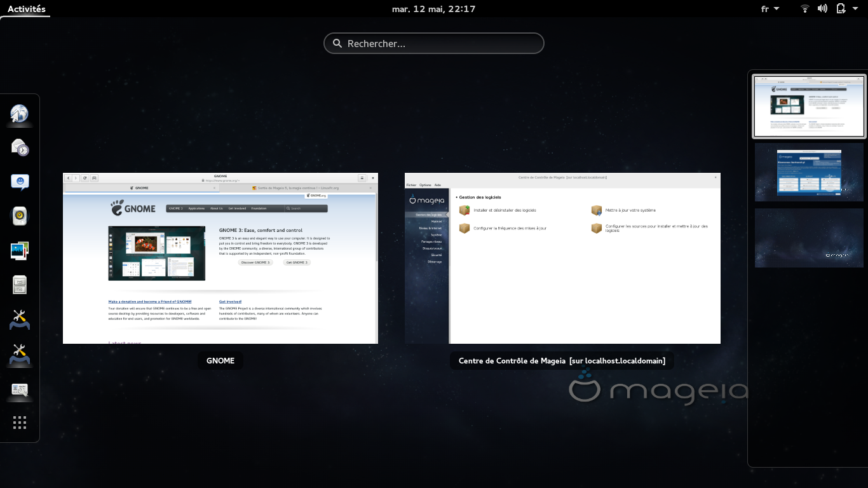Open 'Configurer les sources' via its package icon

point(596,228)
